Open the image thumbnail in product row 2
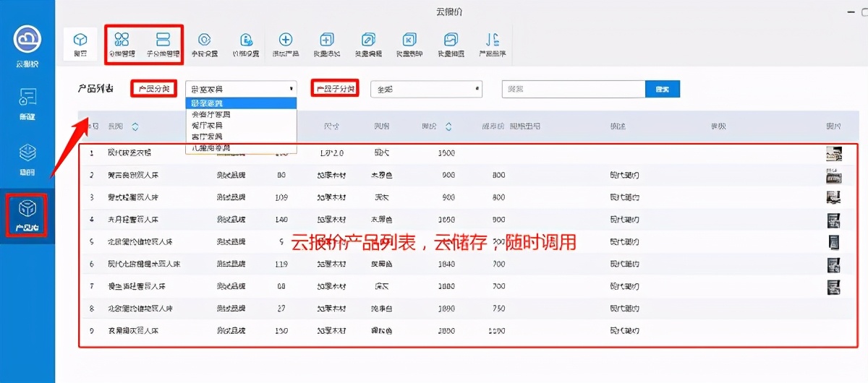 (834, 176)
